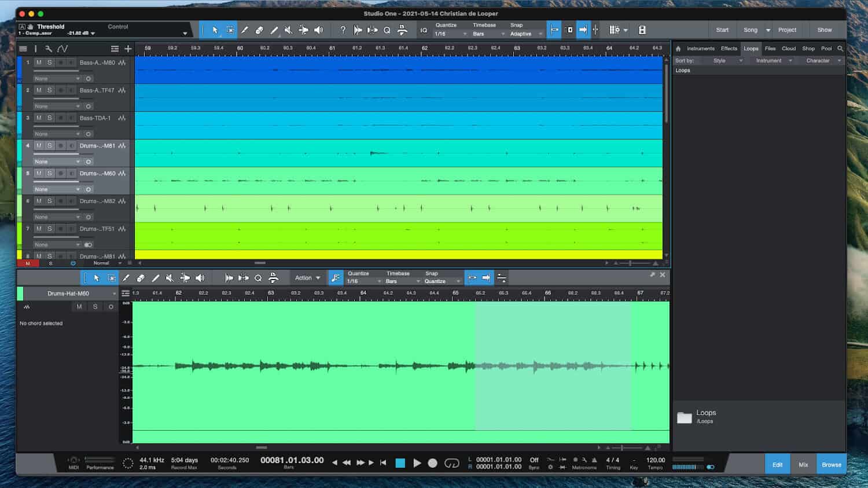
Task: Open the question mark help icon
Action: [x=343, y=30]
